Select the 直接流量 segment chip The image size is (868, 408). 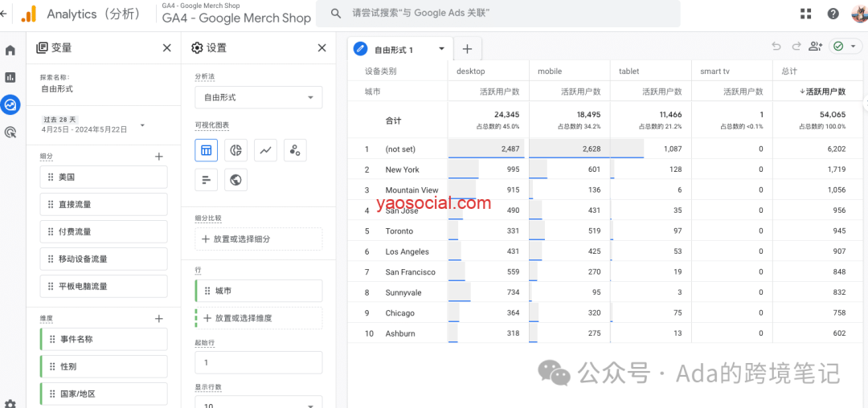[104, 204]
